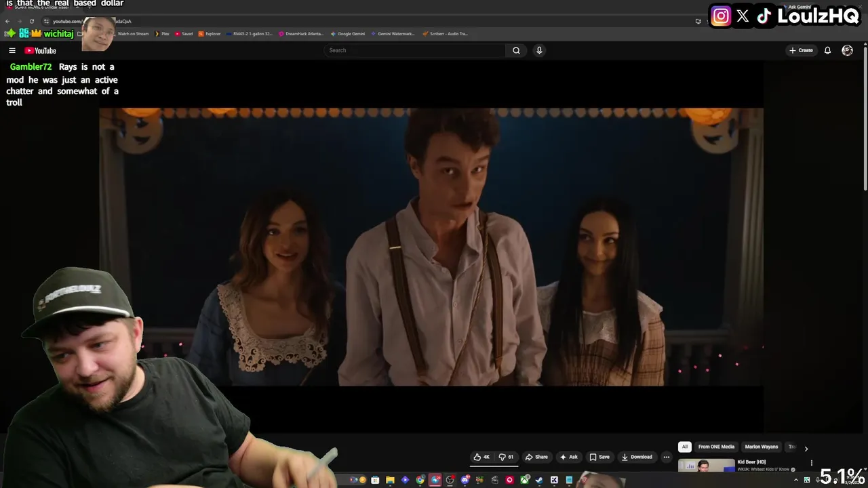Open site info icon in address bar
The height and width of the screenshot is (488, 868).
coord(46,21)
